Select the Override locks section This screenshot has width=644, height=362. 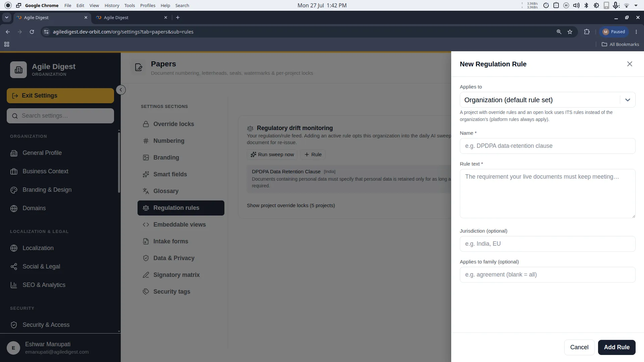pos(181,124)
